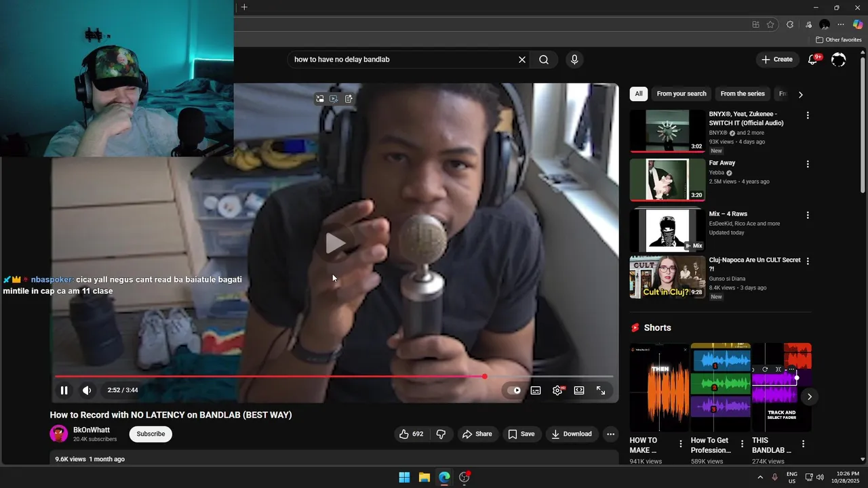Image resolution: width=868 pixels, height=488 pixels.
Task: Add this page to favorites with the star
Action: 770,24
